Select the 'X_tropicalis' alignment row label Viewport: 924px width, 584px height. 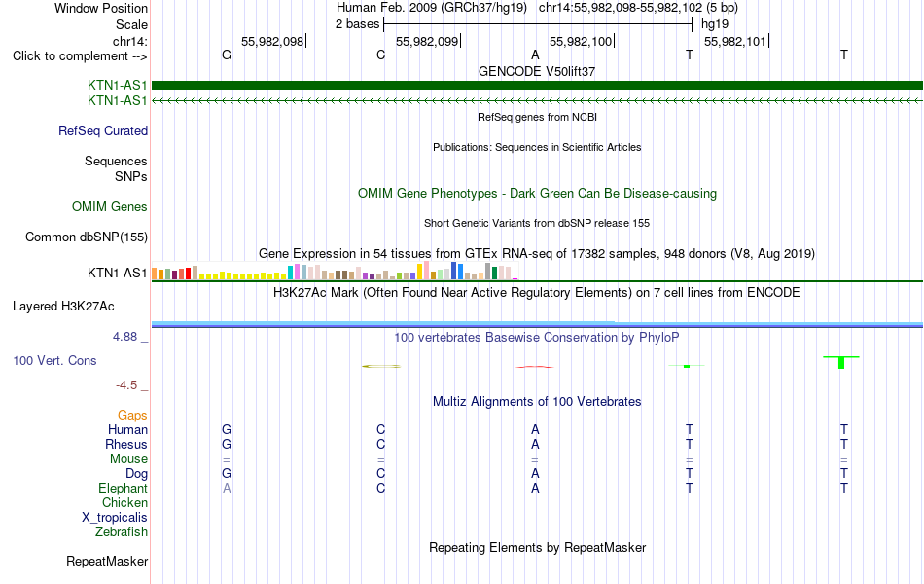(115, 518)
